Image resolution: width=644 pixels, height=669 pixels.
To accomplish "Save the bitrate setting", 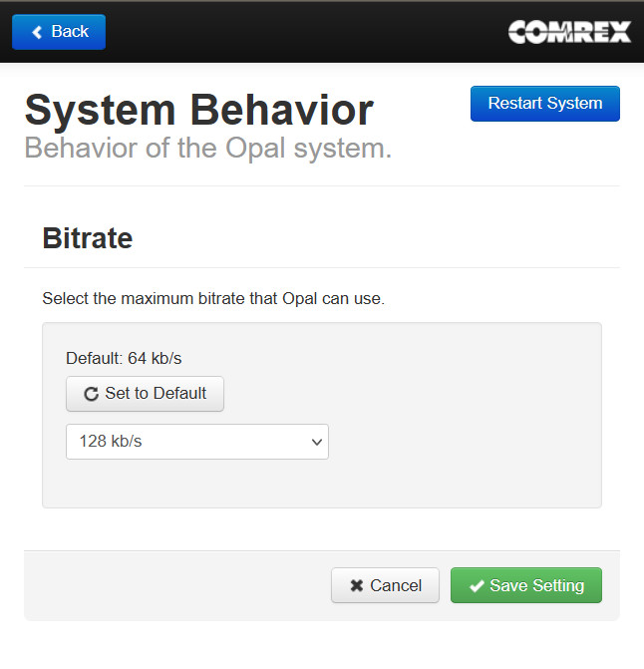I will click(x=525, y=586).
